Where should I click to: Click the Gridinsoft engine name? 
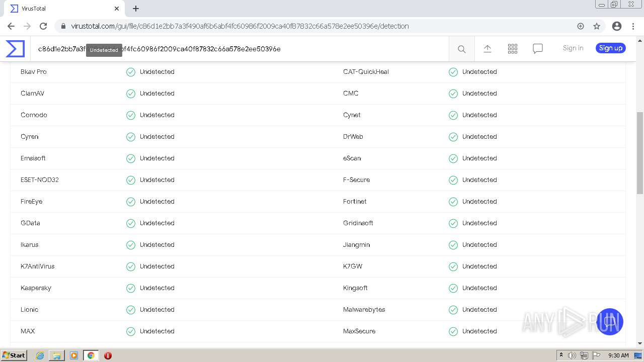coord(358,223)
